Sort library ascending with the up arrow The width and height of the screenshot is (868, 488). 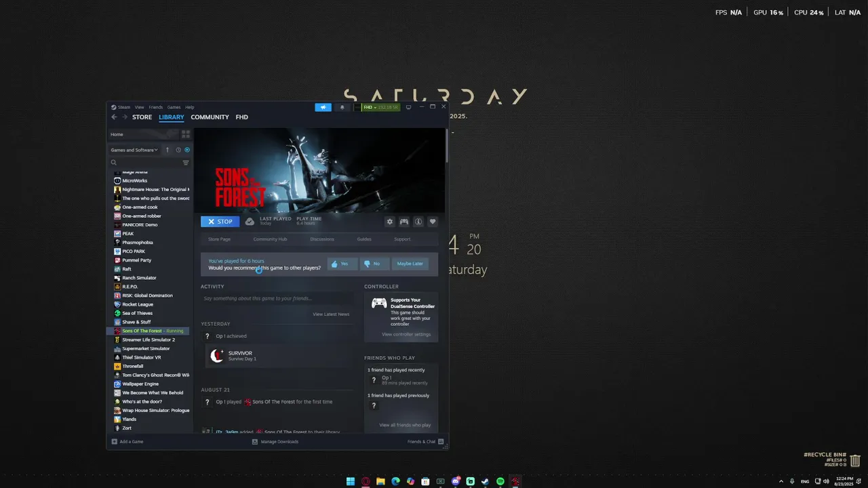[x=167, y=150]
